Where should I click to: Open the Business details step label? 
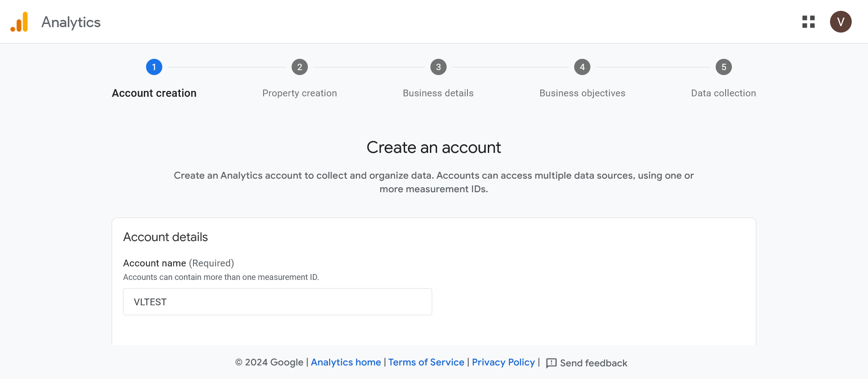[438, 93]
